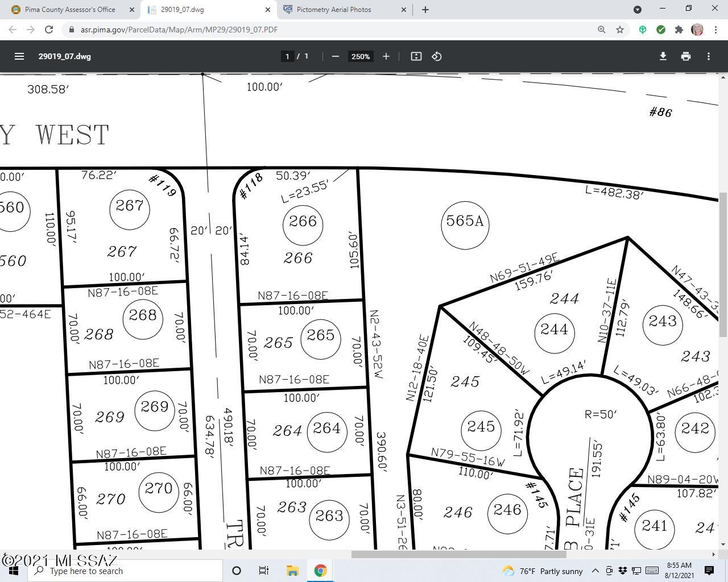The height and width of the screenshot is (582, 728).
Task: Open Task View on the taskbar
Action: (264, 571)
